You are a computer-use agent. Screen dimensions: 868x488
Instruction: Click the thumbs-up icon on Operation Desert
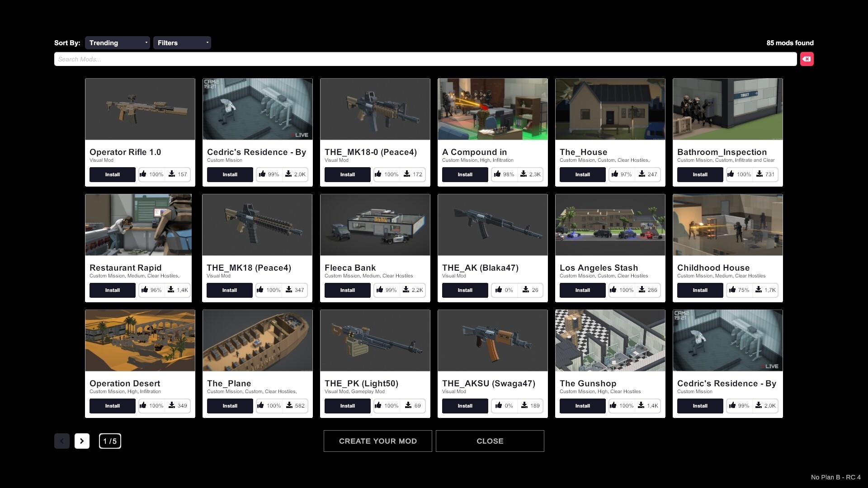click(143, 405)
